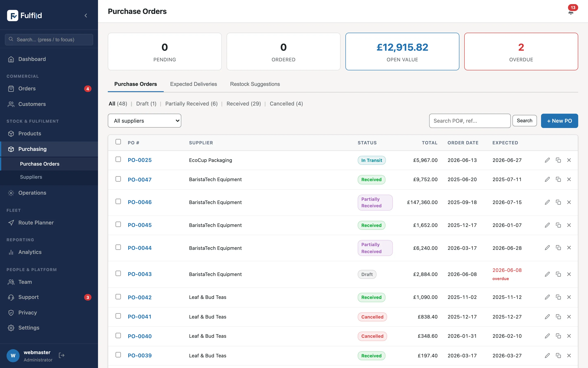This screenshot has width=588, height=368.
Task: Tick the checkbox for PO-0046
Action: pos(118,202)
